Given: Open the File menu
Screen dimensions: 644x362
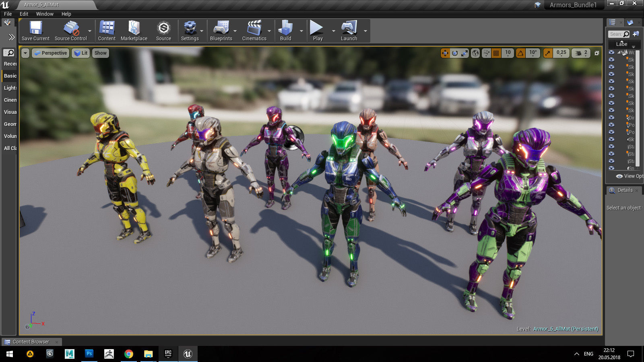Looking at the screenshot, I should (8, 14).
